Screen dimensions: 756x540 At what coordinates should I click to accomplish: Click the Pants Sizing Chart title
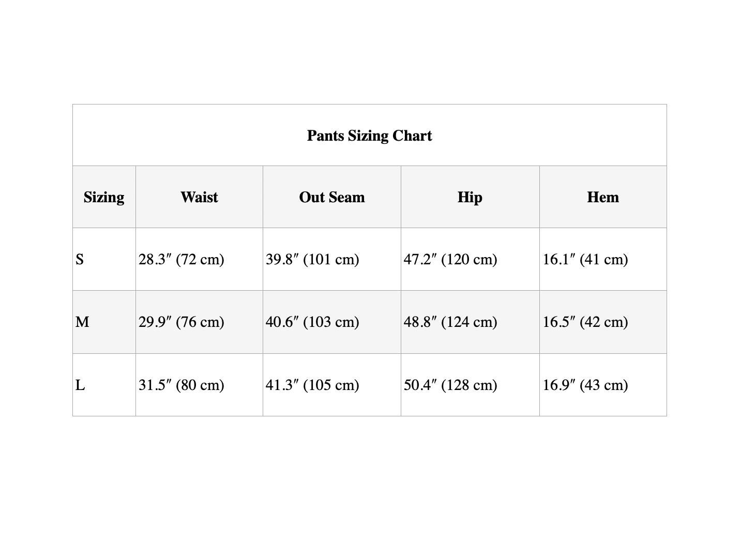tap(369, 136)
